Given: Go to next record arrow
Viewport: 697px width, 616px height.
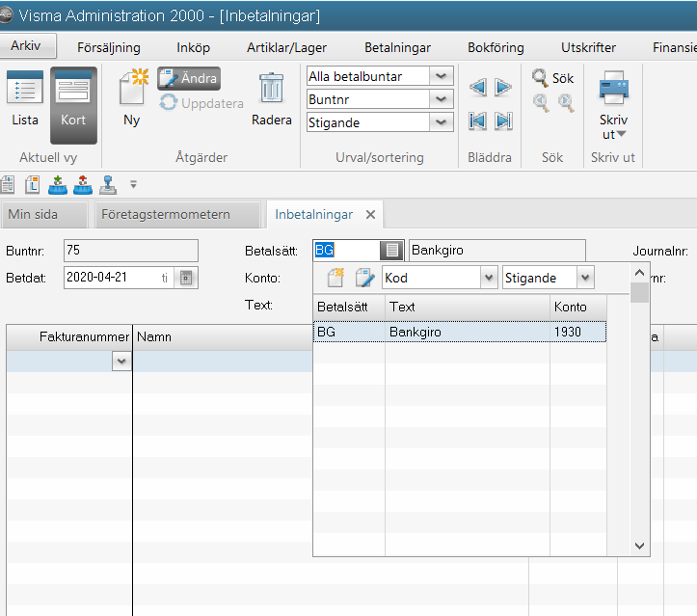Looking at the screenshot, I should pos(503,88).
